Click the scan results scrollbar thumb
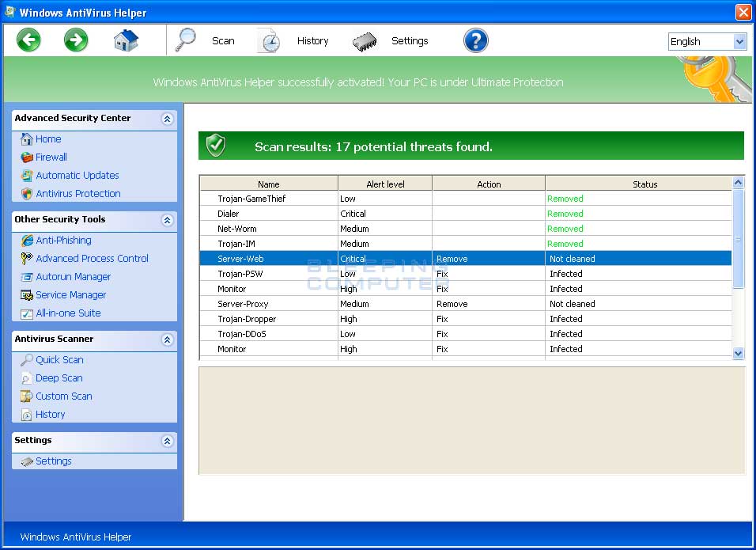This screenshot has width=756, height=550. [738, 239]
